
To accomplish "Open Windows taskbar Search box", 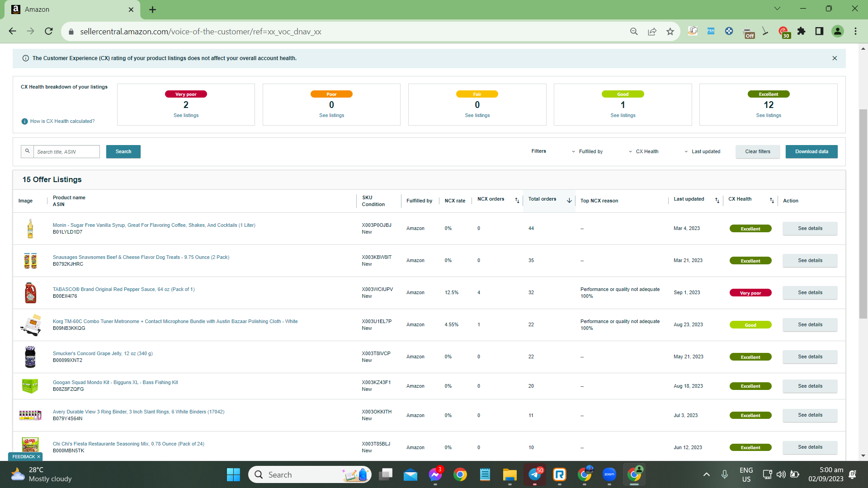I will point(310,474).
